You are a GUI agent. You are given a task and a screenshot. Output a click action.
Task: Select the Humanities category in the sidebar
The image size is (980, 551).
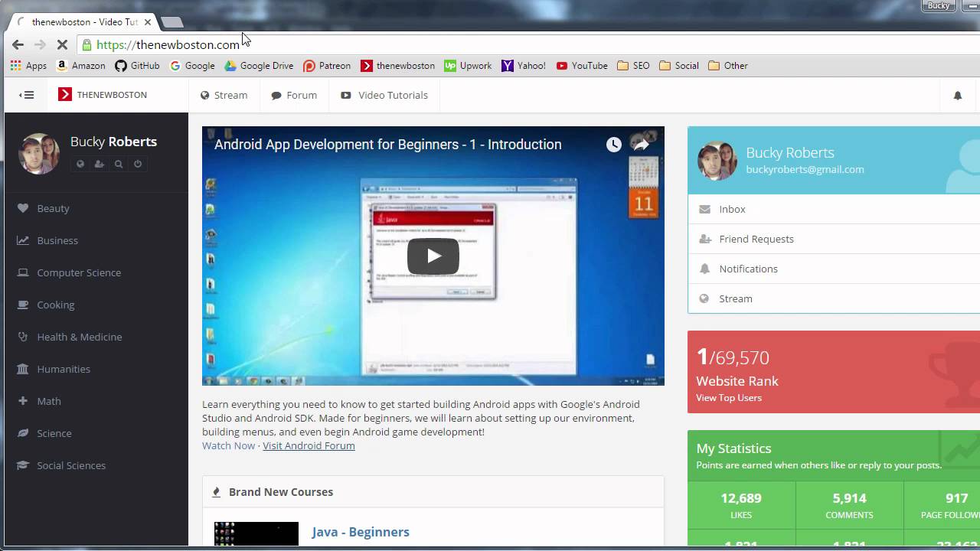(96, 369)
